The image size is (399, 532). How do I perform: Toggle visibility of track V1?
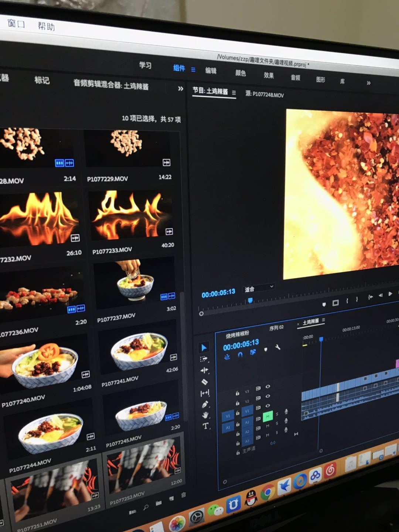tap(268, 406)
